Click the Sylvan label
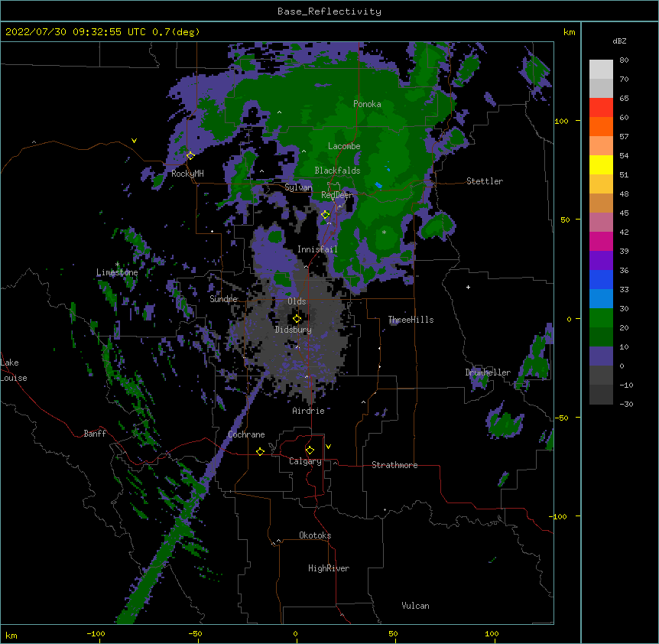This screenshot has height=644, width=659. [298, 187]
